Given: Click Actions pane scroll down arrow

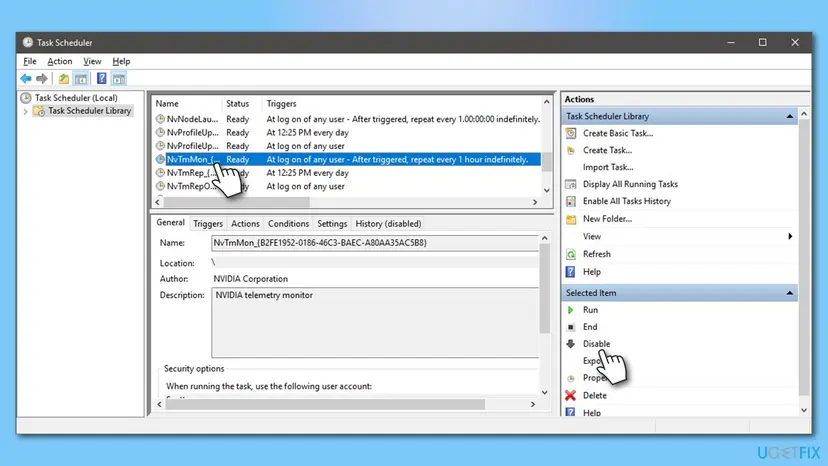Looking at the screenshot, I should click(x=804, y=411).
